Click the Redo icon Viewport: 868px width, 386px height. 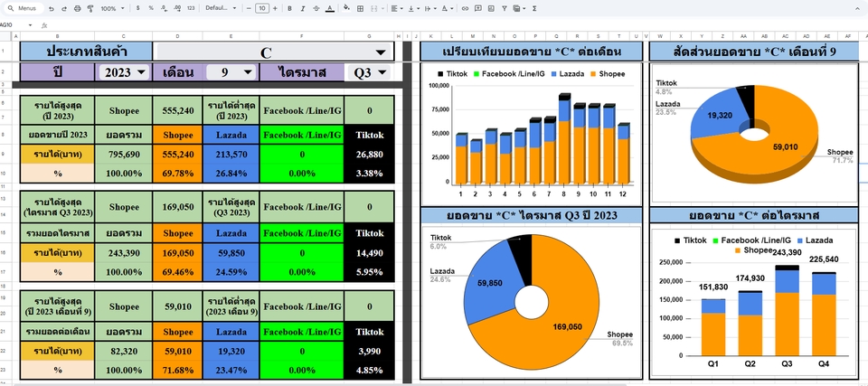64,8
